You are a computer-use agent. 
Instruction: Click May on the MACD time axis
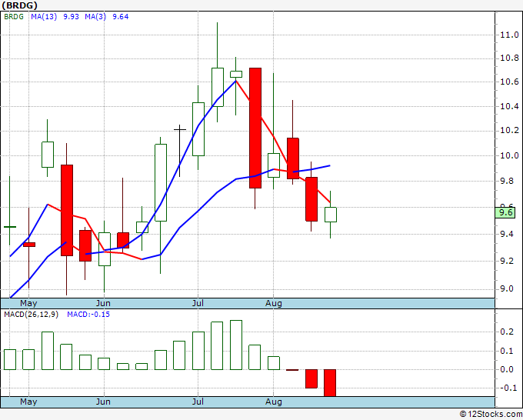pos(28,402)
